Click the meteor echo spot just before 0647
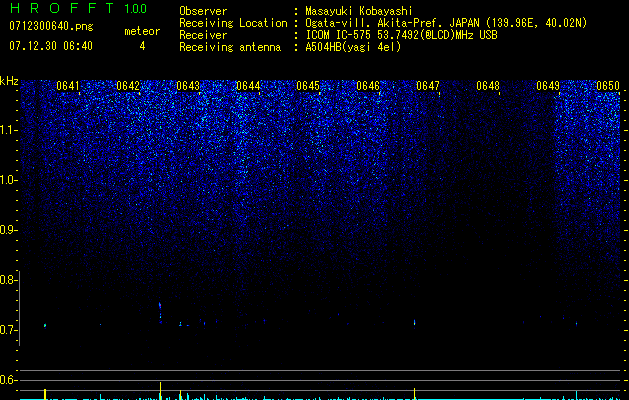 click(414, 323)
